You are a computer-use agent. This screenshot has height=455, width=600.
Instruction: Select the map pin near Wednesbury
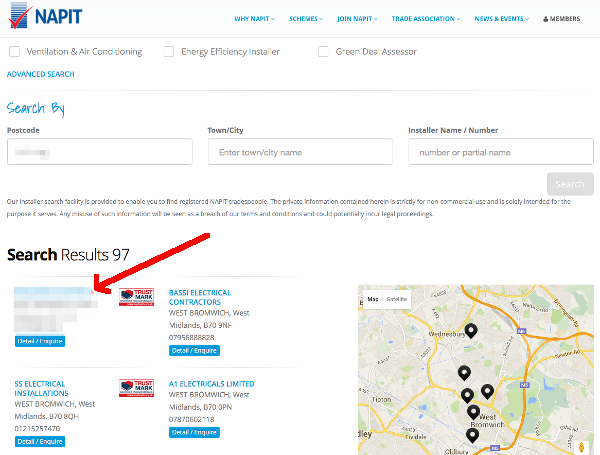point(471,332)
